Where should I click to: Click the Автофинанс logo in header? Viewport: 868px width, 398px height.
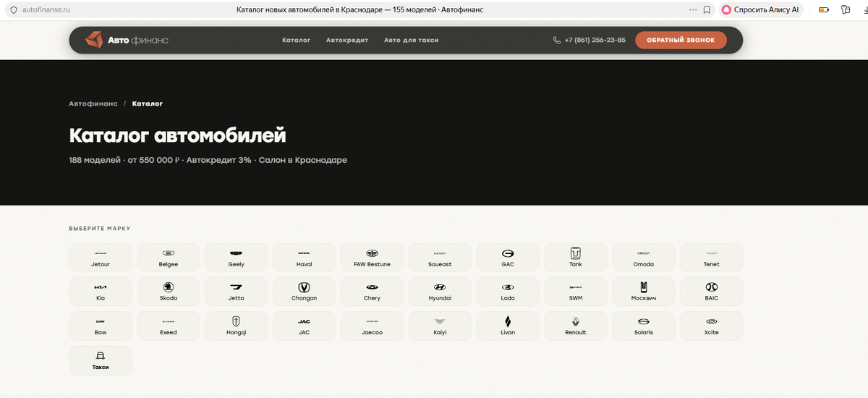pos(127,40)
